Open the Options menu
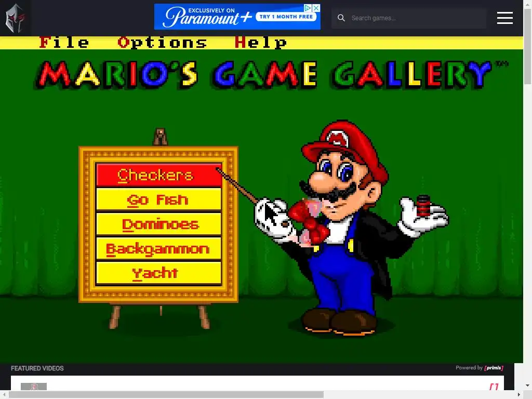Image resolution: width=532 pixels, height=399 pixels. tap(162, 43)
